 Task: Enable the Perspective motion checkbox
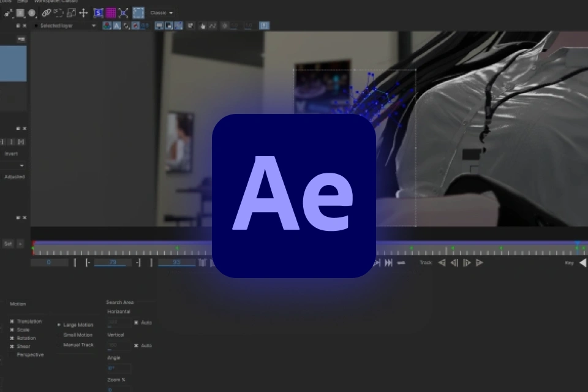point(12,355)
